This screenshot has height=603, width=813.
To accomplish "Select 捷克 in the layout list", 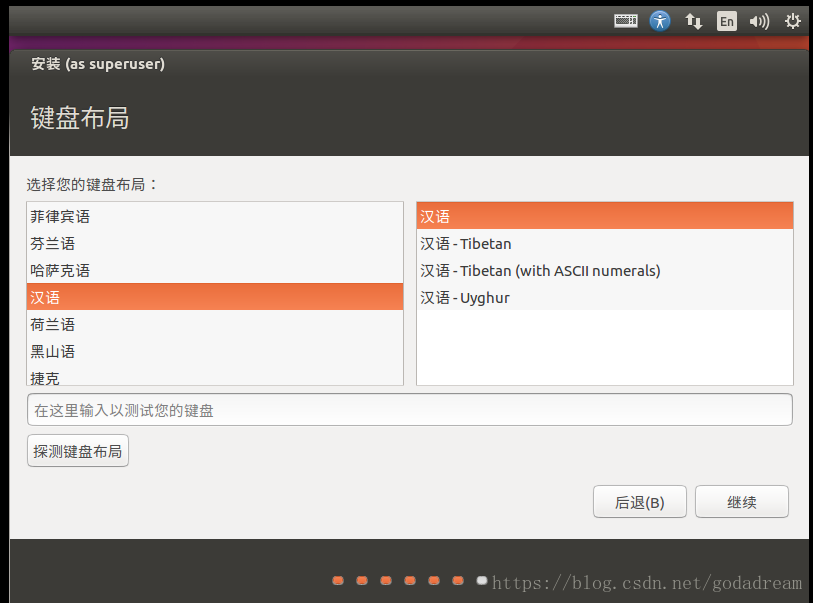I will pos(215,375).
